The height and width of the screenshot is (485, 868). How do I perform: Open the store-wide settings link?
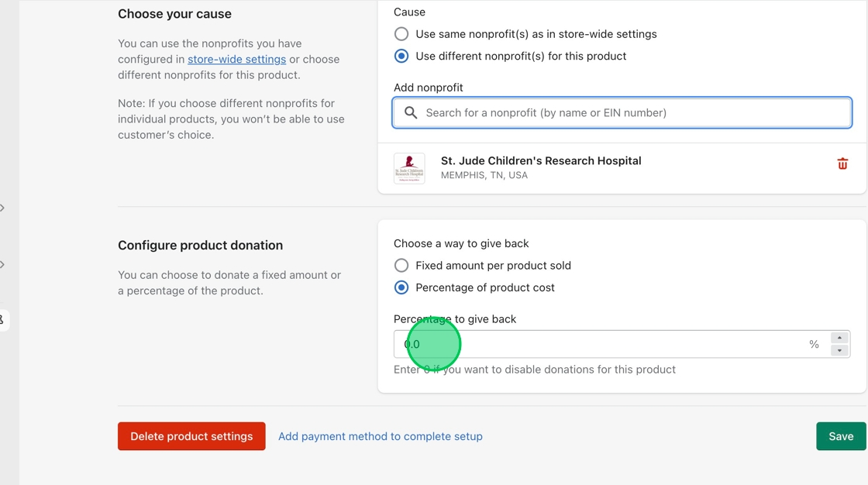[x=236, y=59]
